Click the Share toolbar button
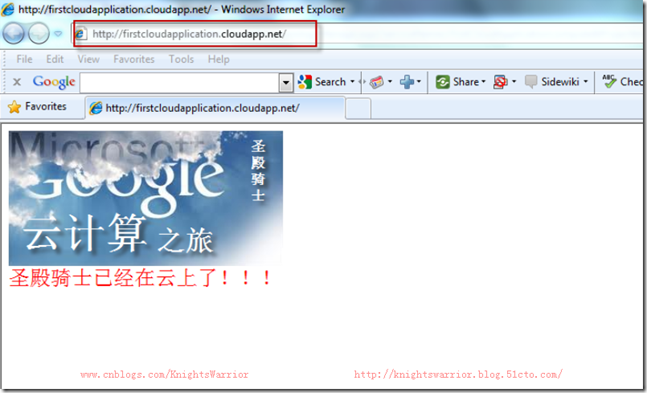The height and width of the screenshot is (393, 647). pyautogui.click(x=460, y=82)
